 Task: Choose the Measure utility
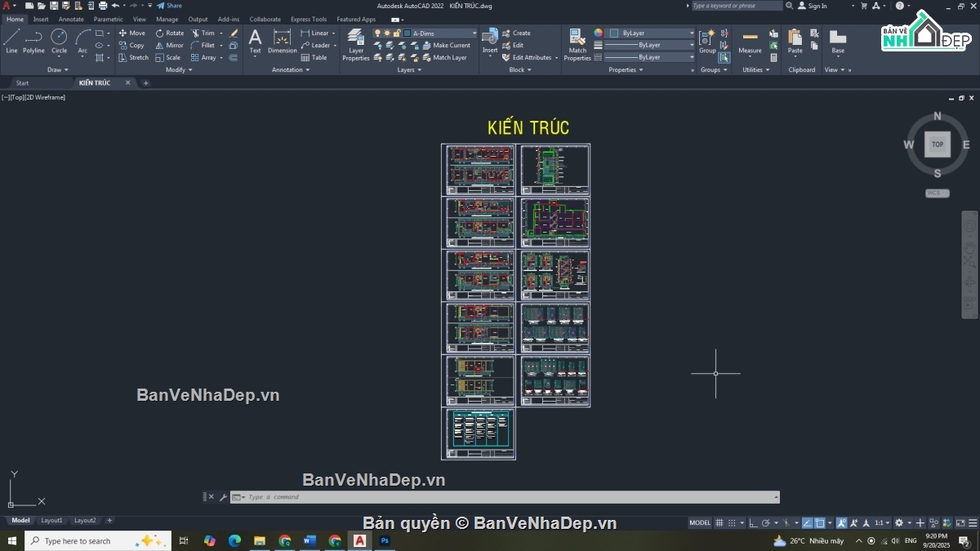(x=750, y=43)
